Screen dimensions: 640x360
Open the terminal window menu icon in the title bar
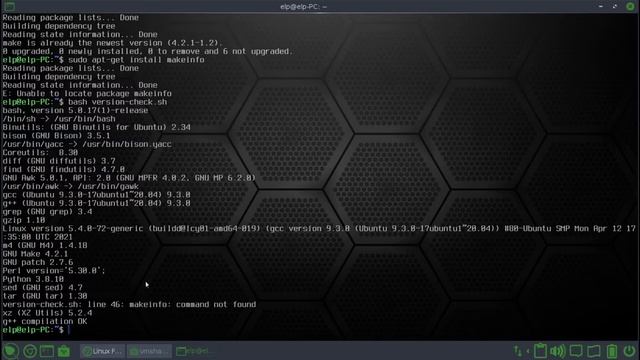pos(9,6)
